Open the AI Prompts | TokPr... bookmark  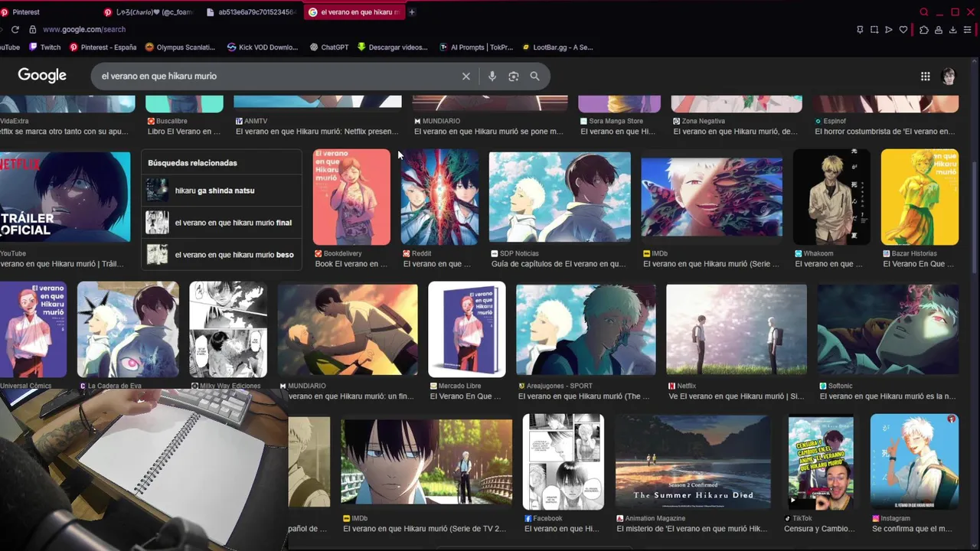[x=476, y=47]
